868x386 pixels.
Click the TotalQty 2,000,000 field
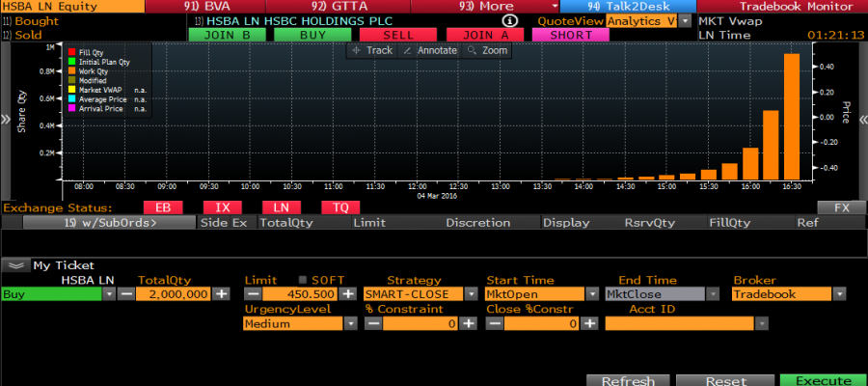[x=174, y=294]
